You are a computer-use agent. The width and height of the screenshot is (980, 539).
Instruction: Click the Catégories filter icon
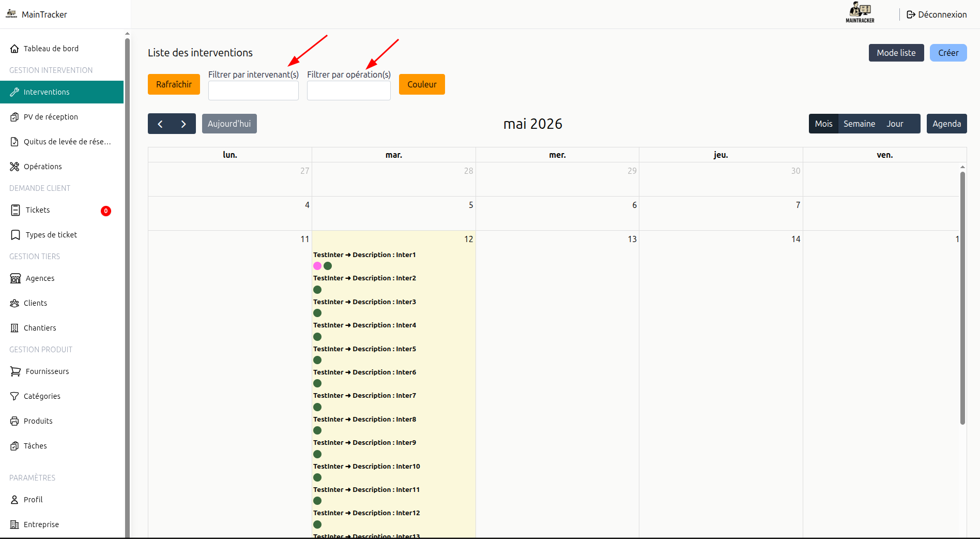click(x=14, y=396)
